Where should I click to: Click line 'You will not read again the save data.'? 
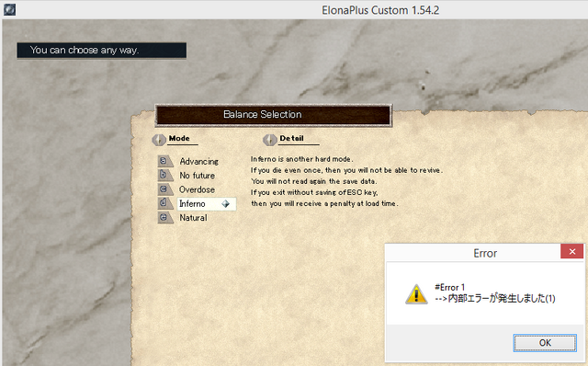(x=314, y=181)
